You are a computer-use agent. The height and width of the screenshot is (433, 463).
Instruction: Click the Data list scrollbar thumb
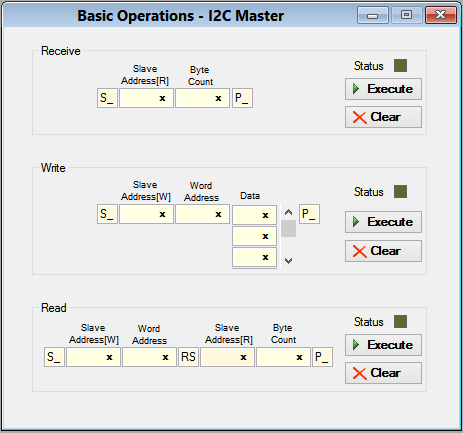point(289,228)
